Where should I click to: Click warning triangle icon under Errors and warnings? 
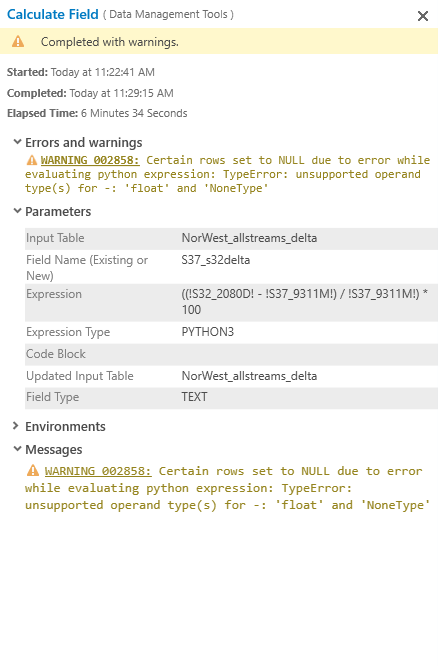click(x=32, y=160)
